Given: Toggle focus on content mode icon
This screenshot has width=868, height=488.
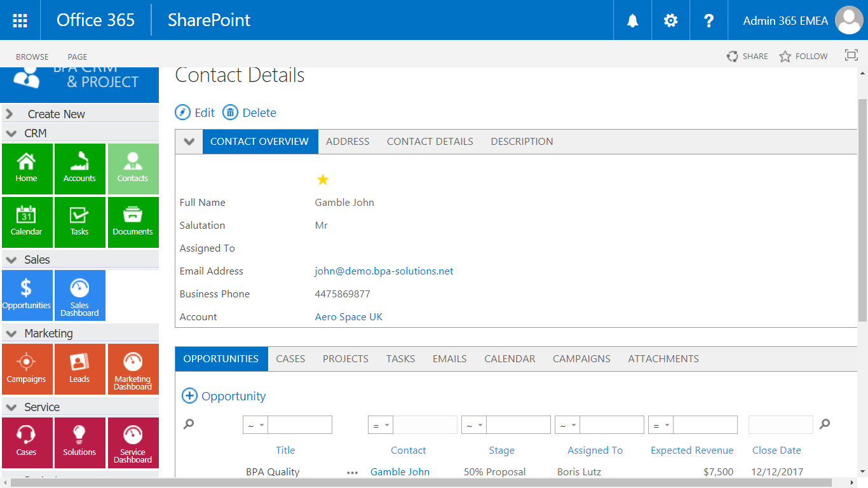Looking at the screenshot, I should pos(851,55).
